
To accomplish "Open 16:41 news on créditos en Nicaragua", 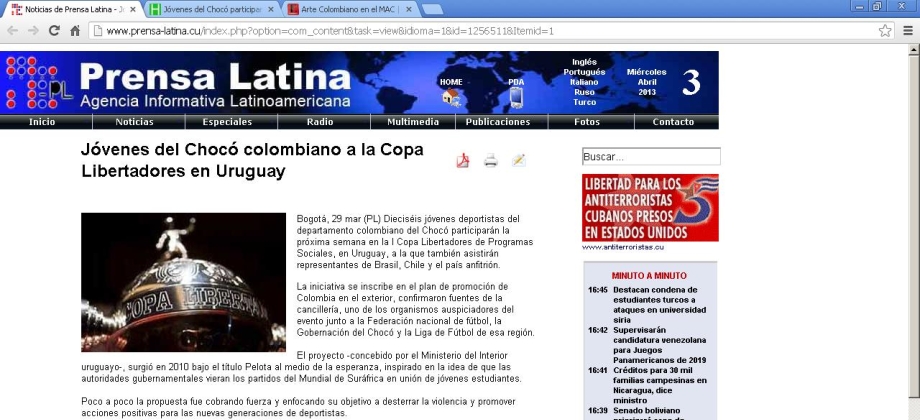I will coord(659,385).
